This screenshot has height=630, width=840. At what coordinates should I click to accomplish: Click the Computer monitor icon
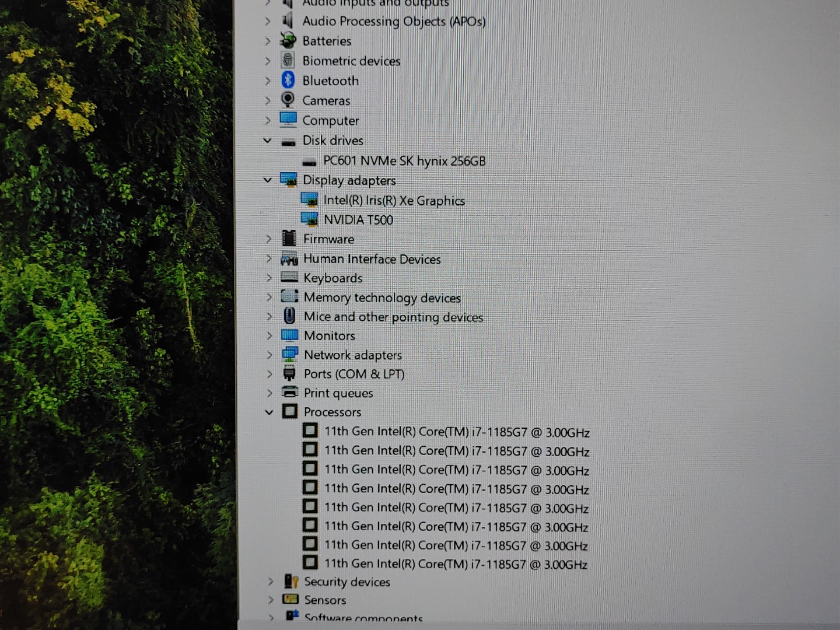point(288,120)
